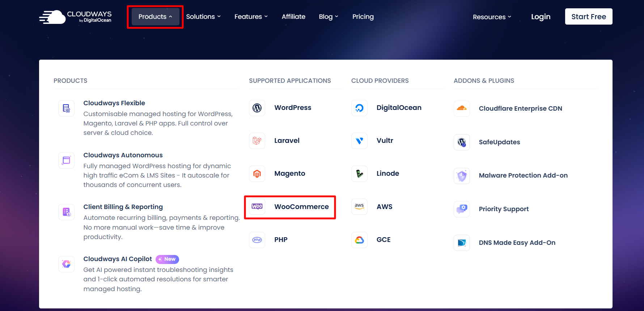Open the Cloudways Autonomous title link
This screenshot has width=644, height=311.
[123, 155]
